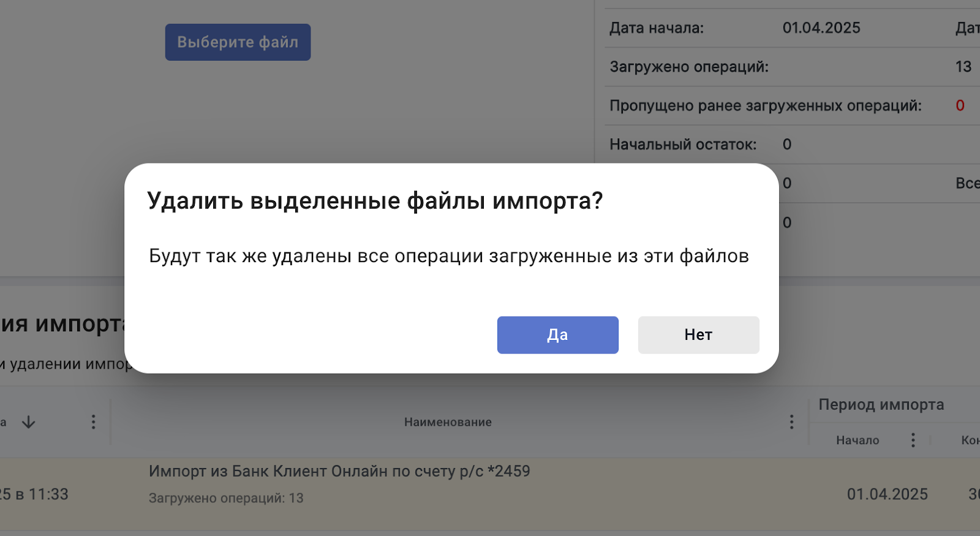Click the Начало column header
This screenshot has height=536, width=980.
[858, 440]
